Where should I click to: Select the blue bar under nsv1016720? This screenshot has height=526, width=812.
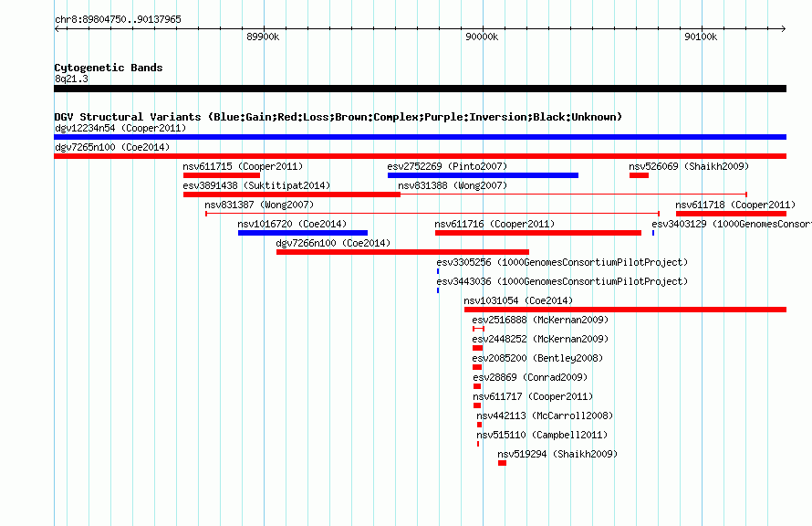click(303, 233)
